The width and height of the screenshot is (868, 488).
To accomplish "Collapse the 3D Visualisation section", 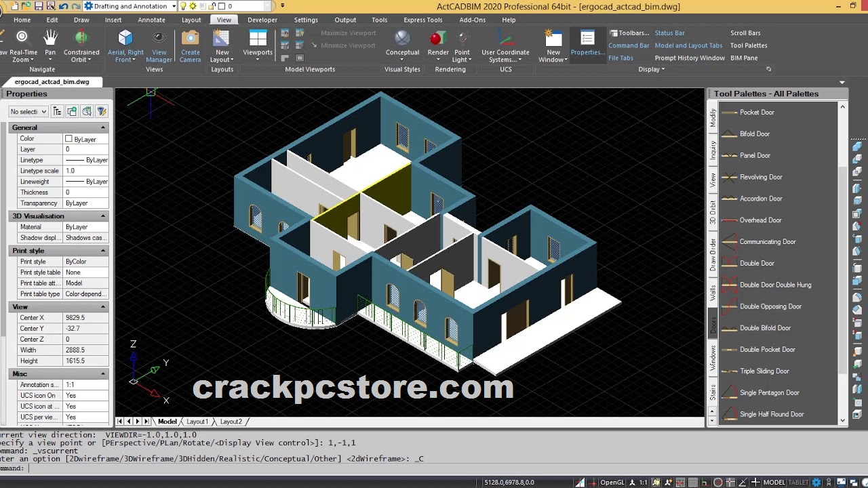I will [x=103, y=216].
